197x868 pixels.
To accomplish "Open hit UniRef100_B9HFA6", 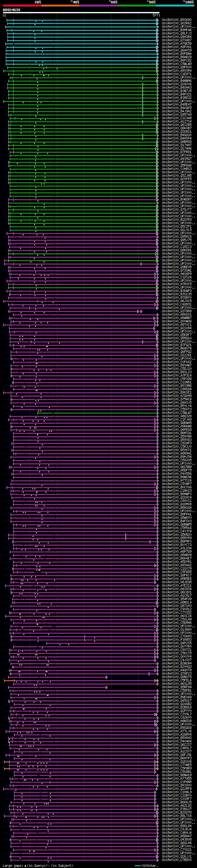I will coord(177,30).
